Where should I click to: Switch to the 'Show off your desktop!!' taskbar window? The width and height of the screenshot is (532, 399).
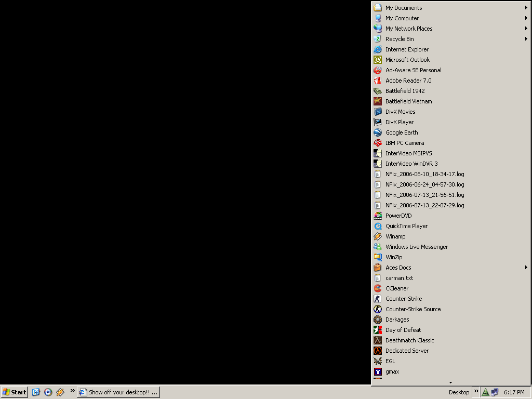(118, 392)
